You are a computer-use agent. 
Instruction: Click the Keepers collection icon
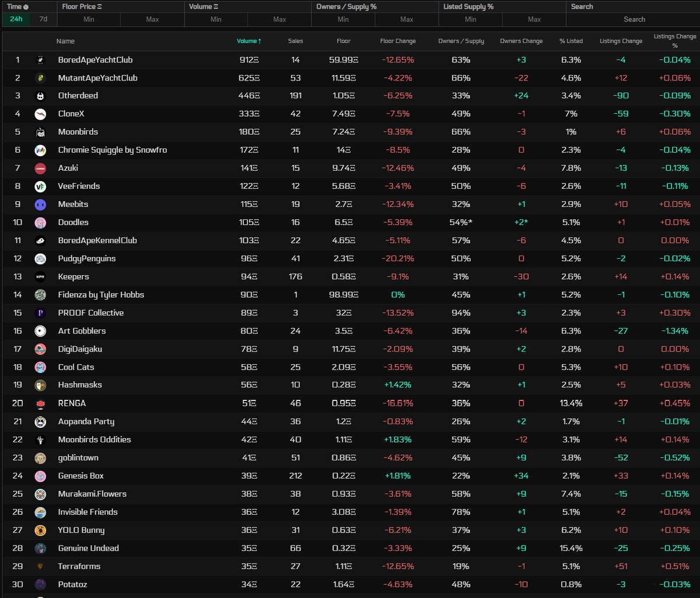coord(40,276)
